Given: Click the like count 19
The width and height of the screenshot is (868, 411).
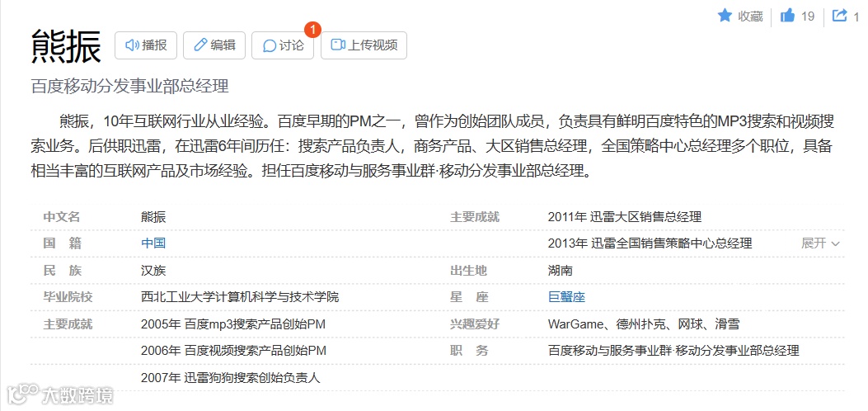Looking at the screenshot, I should [x=808, y=16].
